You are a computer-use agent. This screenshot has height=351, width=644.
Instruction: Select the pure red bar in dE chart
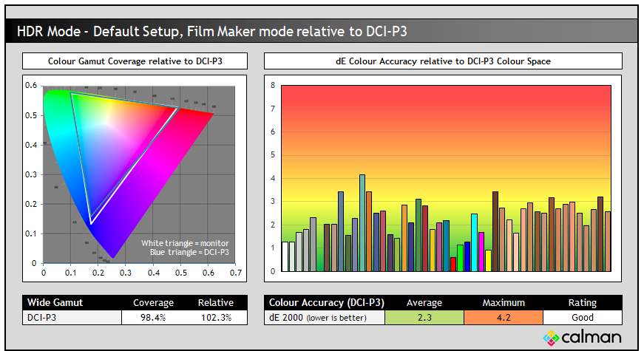coord(453,265)
